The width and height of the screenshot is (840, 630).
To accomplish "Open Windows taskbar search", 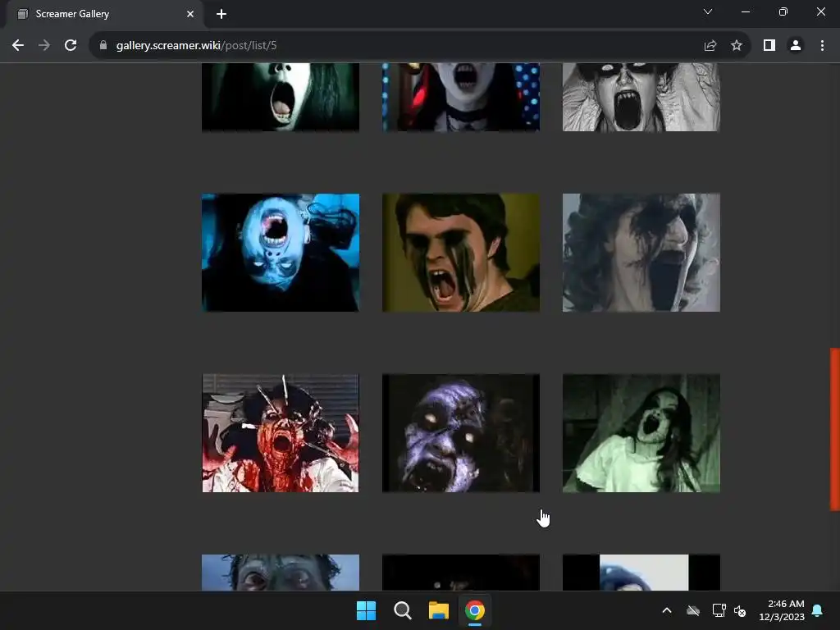I will point(402,610).
